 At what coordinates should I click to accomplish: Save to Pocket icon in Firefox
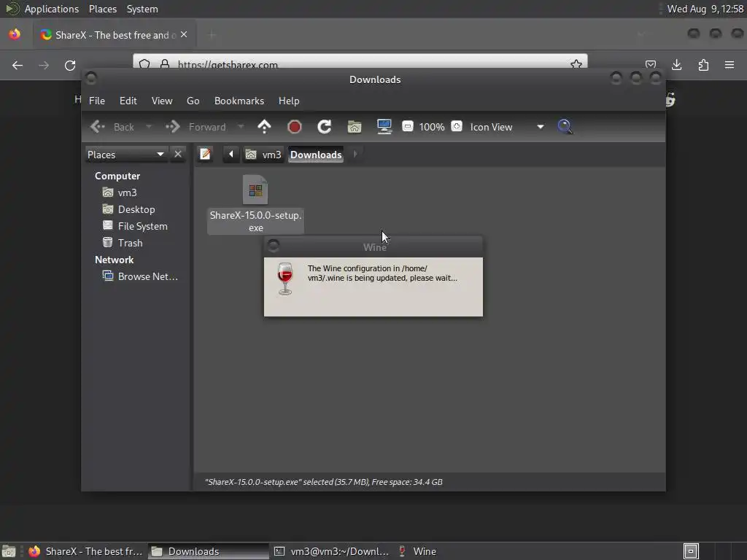(650, 65)
